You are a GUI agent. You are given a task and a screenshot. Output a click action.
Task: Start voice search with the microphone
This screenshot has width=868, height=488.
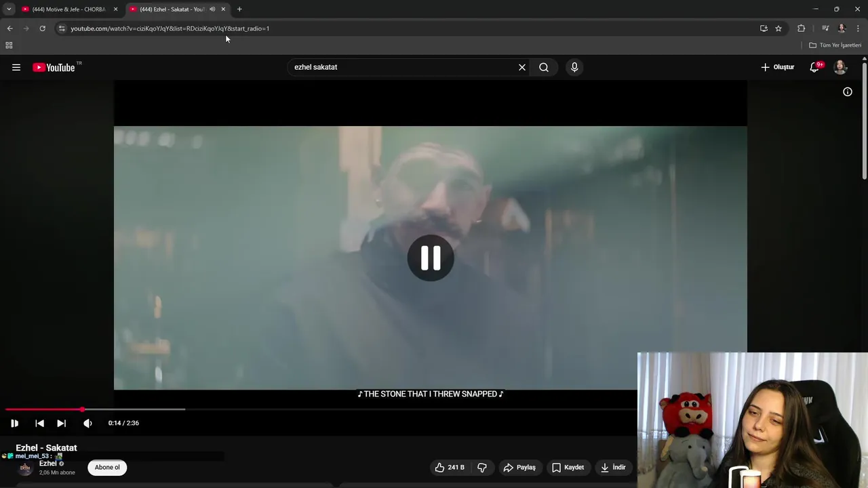click(574, 67)
